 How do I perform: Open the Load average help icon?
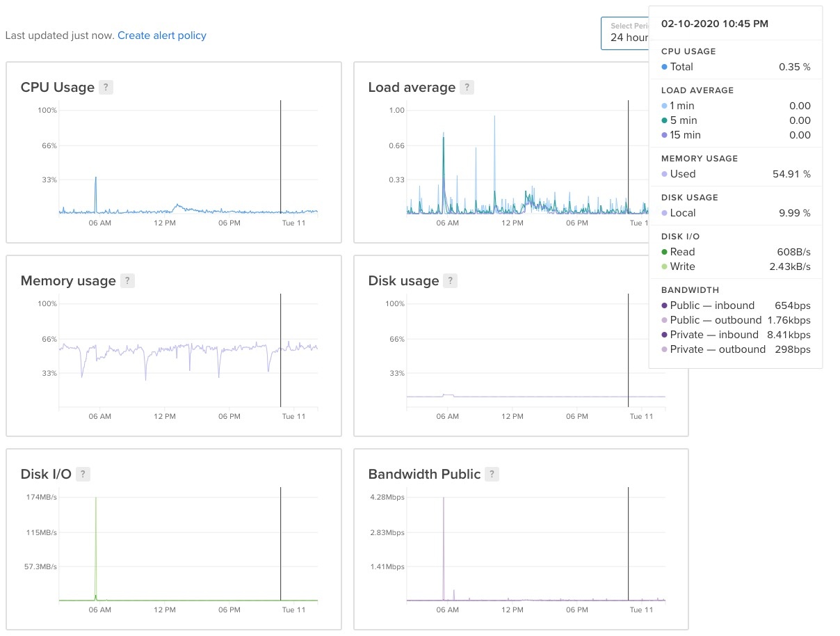[x=467, y=87]
